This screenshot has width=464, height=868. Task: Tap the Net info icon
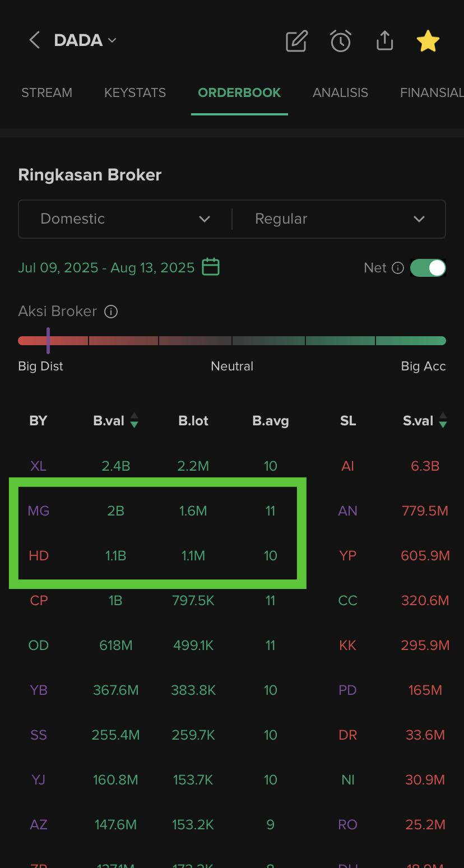click(x=398, y=268)
